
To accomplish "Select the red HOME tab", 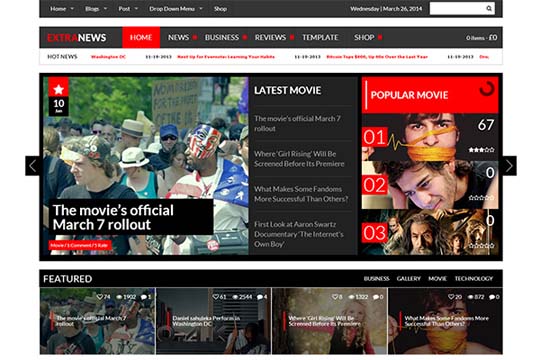I will 141,37.
